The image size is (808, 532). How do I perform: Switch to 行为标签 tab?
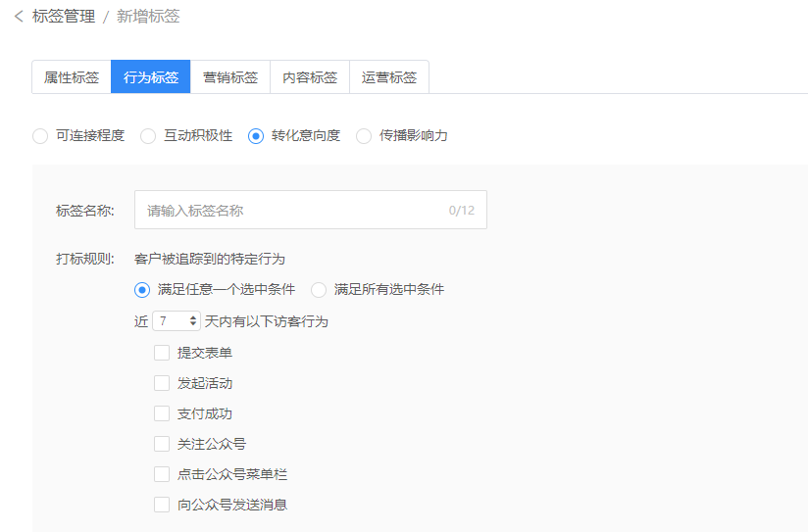(x=150, y=77)
